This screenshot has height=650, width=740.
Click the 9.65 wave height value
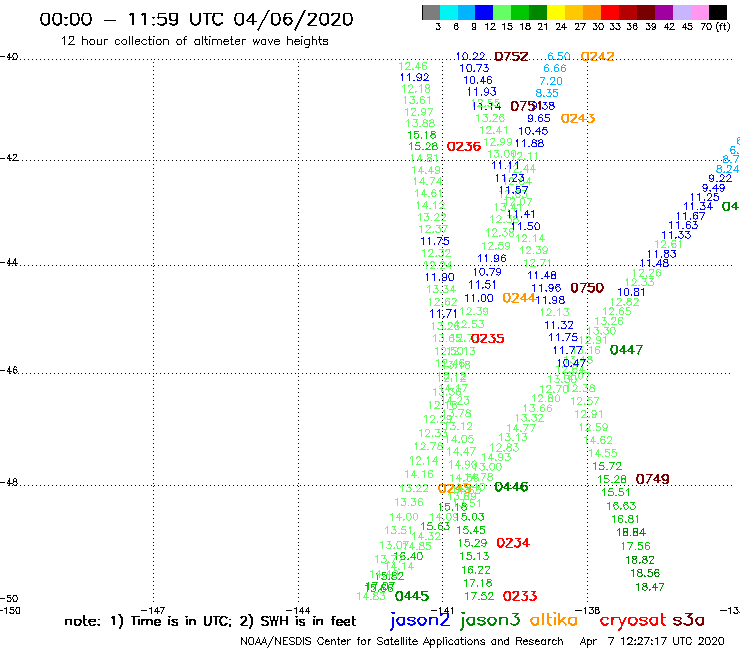(x=539, y=118)
